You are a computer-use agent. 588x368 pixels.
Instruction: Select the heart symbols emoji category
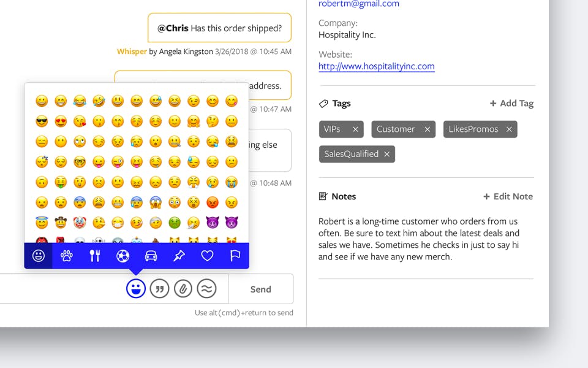click(x=207, y=256)
